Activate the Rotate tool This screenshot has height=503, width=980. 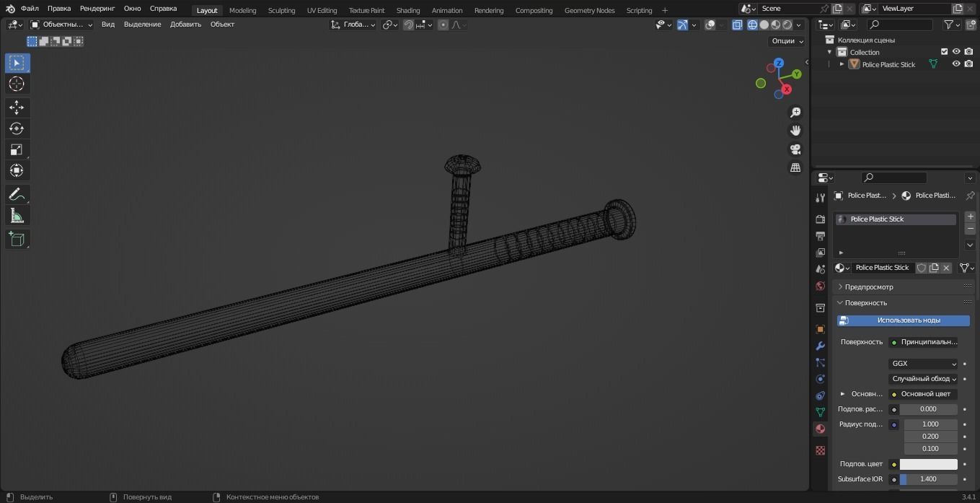tap(16, 128)
